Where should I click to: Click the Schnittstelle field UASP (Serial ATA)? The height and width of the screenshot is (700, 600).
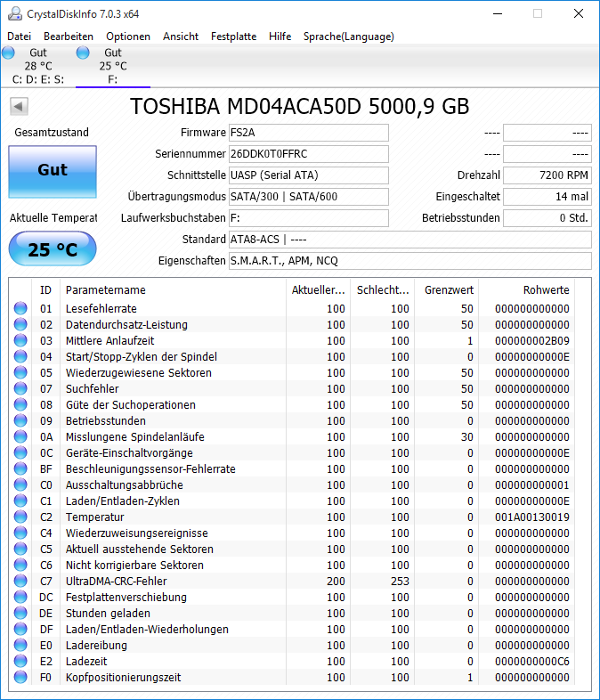tap(309, 175)
